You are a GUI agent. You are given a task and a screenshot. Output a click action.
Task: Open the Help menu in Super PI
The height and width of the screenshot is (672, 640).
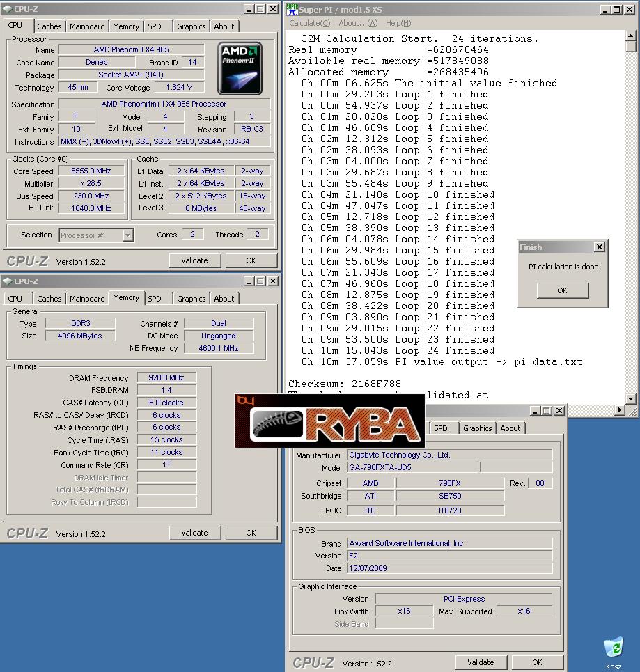click(x=398, y=23)
